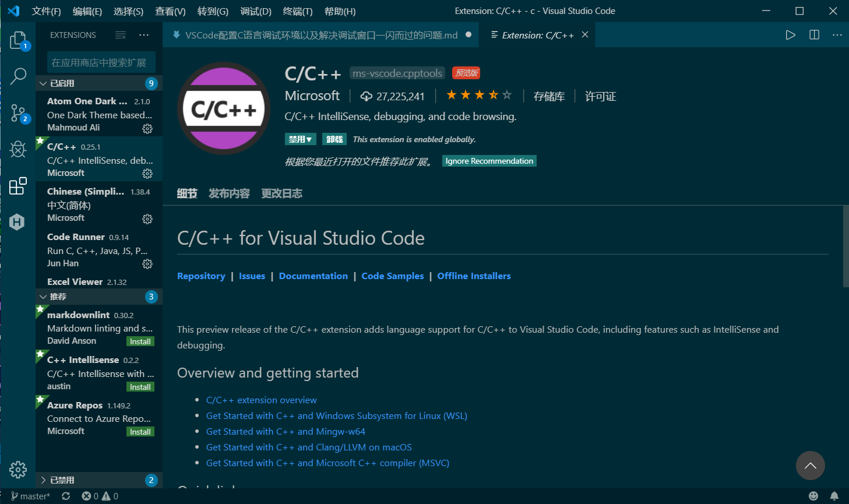
Task: Click the Run play icon in editor toolbar
Action: click(791, 35)
